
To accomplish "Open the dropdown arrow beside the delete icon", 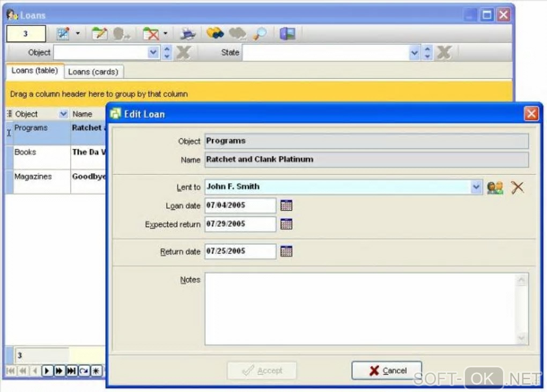I will tap(165, 34).
